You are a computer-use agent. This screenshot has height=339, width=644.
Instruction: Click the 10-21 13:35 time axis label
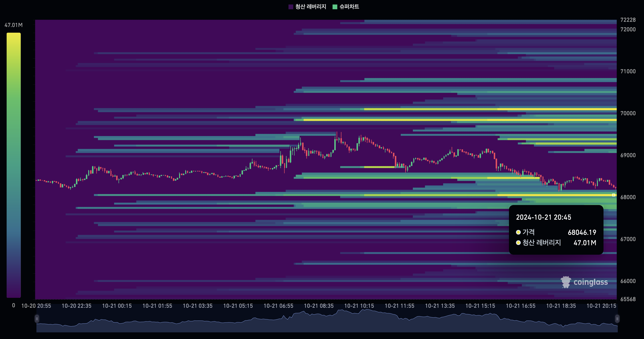pyautogui.click(x=440, y=306)
